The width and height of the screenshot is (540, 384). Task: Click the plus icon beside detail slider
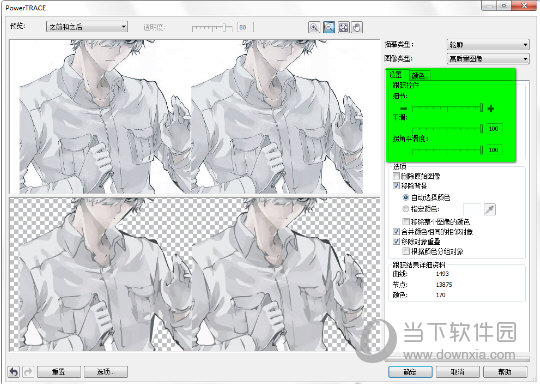[491, 108]
